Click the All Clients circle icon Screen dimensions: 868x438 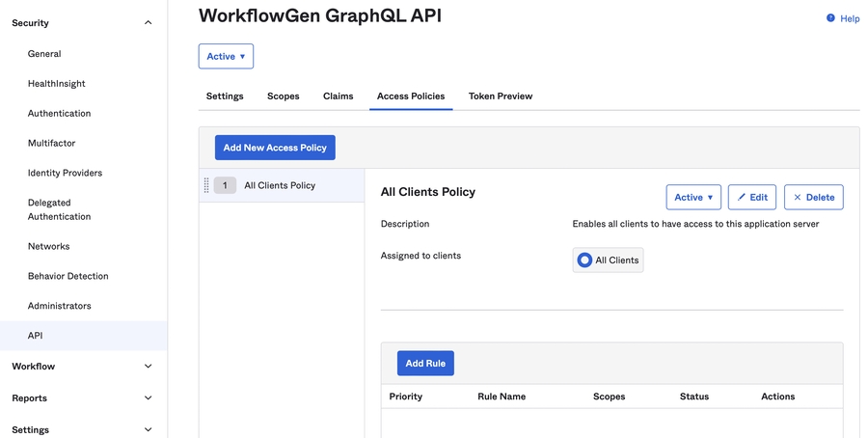584,260
